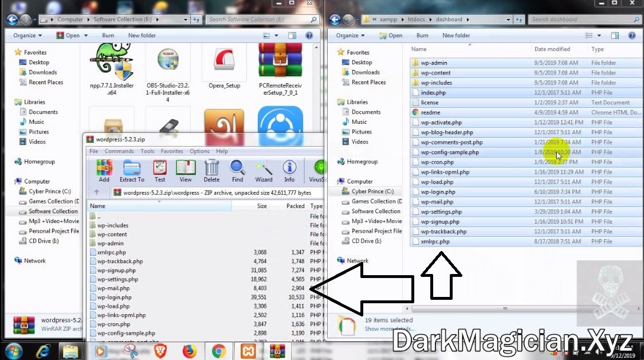644x360 pixels.
Task: Select Cyber Prince (C:) in dashboard sidebar
Action: [x=372, y=191]
